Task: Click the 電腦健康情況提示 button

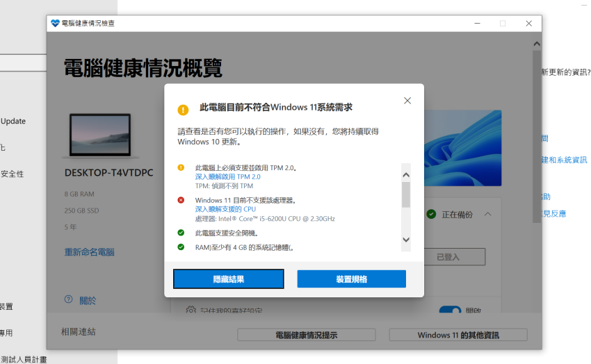Action: 306,335
